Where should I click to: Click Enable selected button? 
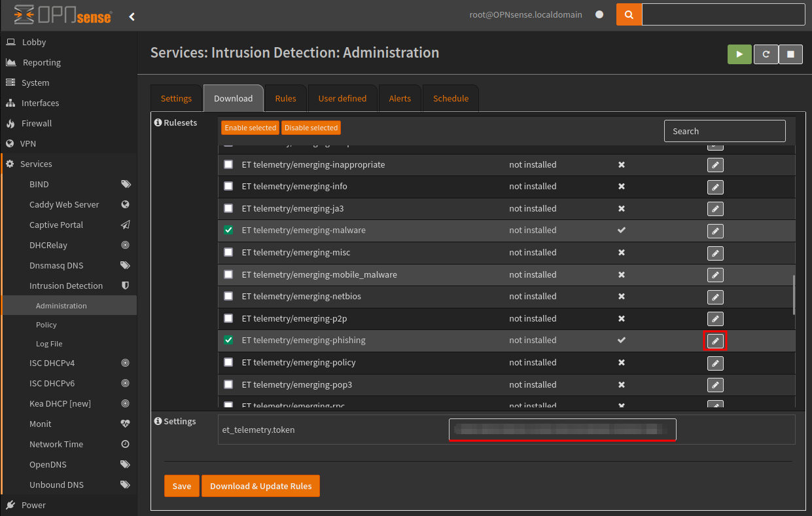pyautogui.click(x=250, y=128)
